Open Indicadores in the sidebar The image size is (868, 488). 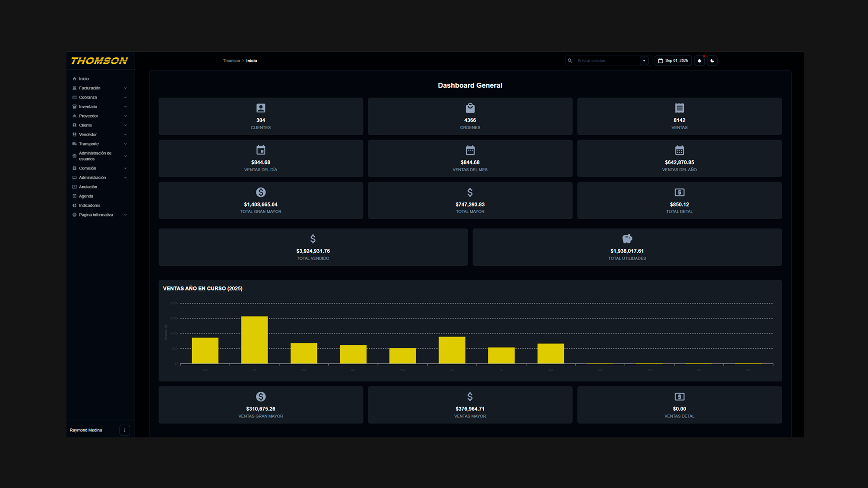pos(90,206)
